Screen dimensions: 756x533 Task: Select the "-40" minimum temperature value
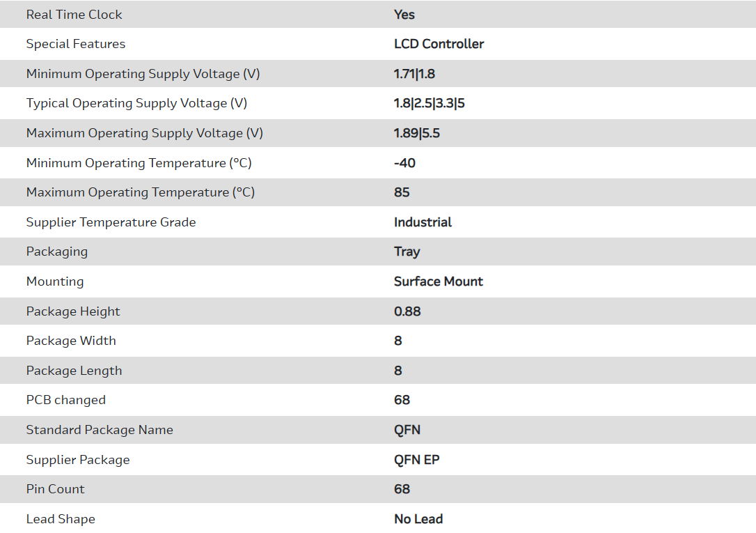404,163
